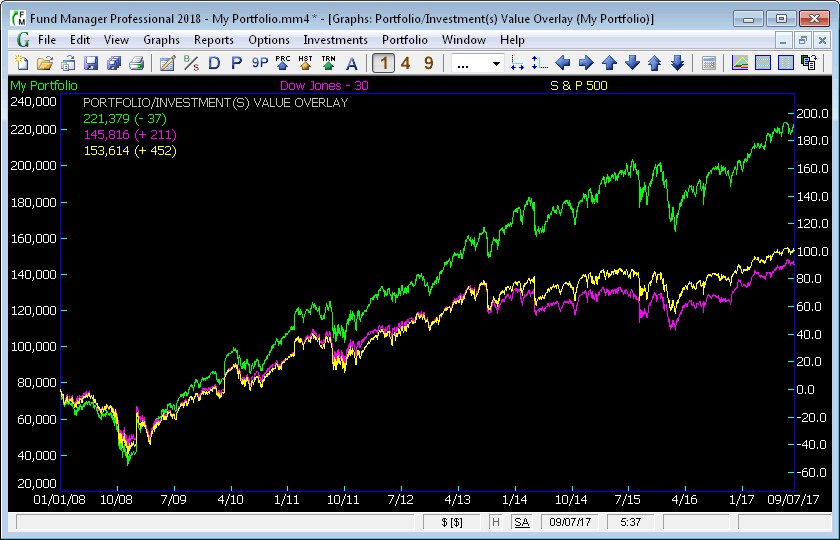
Task: Click the '09/07/17' date in status bar
Action: [570, 522]
